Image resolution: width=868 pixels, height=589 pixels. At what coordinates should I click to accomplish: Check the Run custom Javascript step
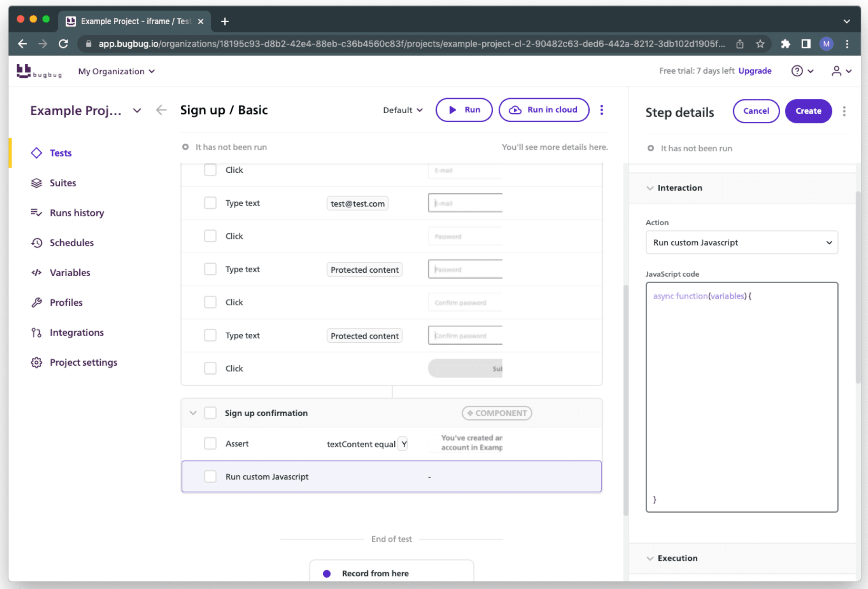pos(210,477)
